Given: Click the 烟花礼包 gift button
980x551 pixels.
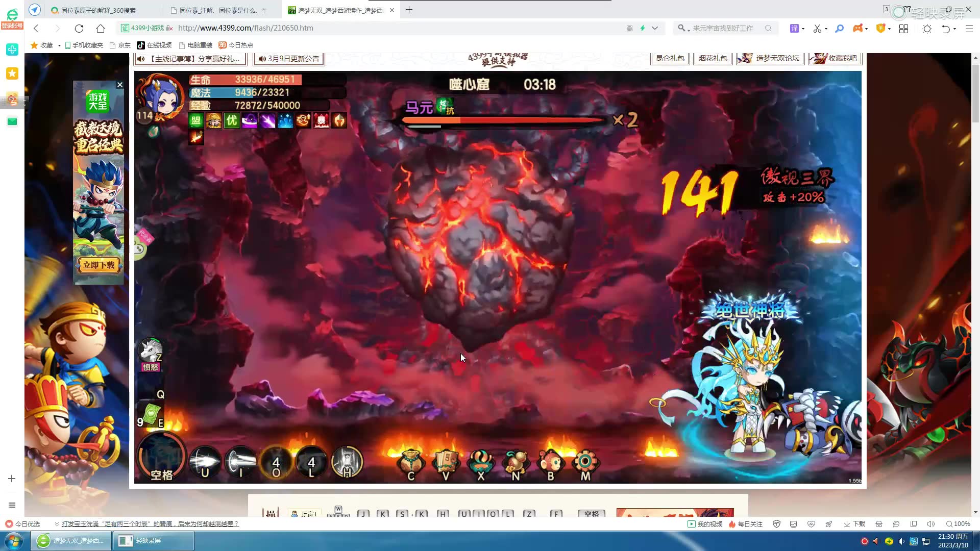Looking at the screenshot, I should coord(713,58).
